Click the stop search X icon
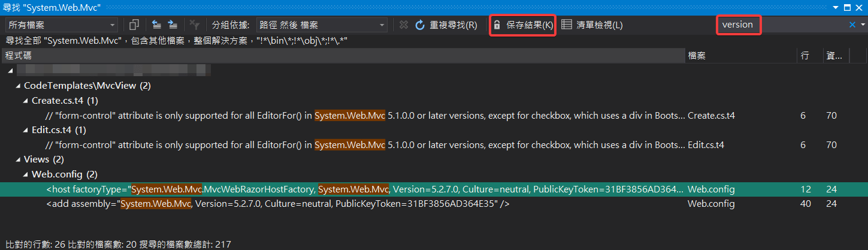 (x=404, y=25)
